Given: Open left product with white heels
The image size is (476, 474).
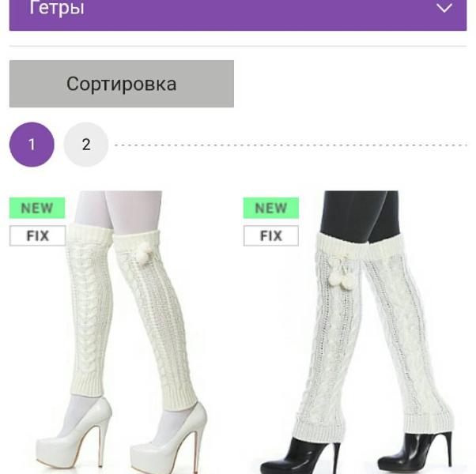Looking at the screenshot, I should point(122,332).
